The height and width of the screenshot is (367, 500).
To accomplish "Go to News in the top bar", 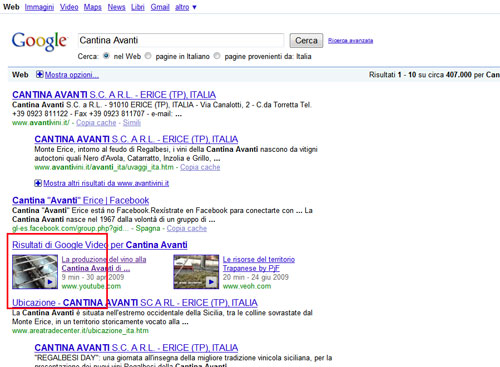I will [116, 7].
